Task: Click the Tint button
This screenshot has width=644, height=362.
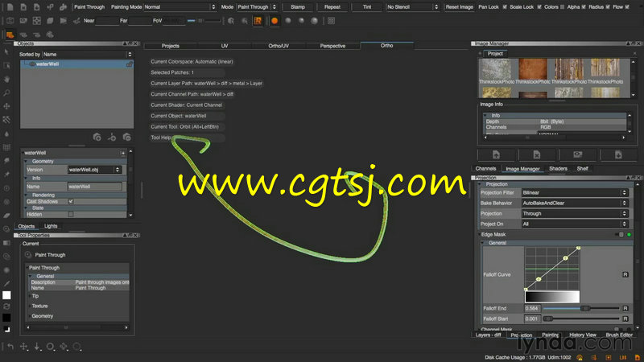Action: 367,7
